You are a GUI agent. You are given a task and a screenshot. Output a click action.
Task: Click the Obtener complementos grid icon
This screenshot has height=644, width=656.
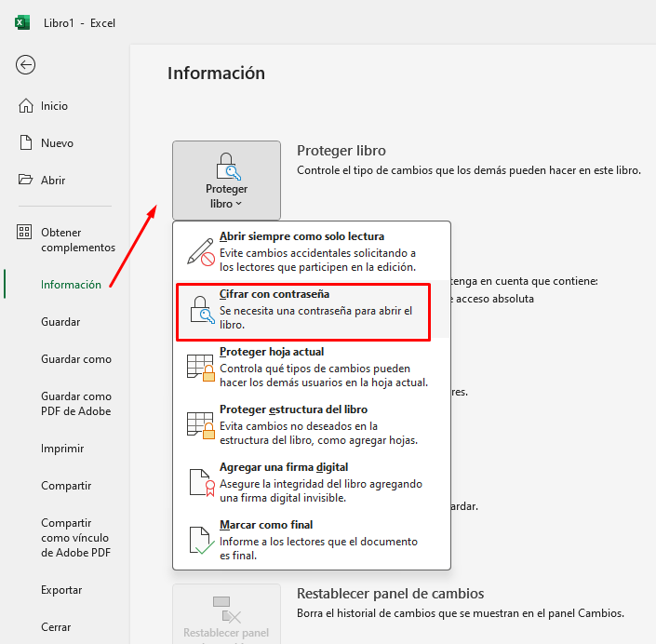click(x=25, y=233)
